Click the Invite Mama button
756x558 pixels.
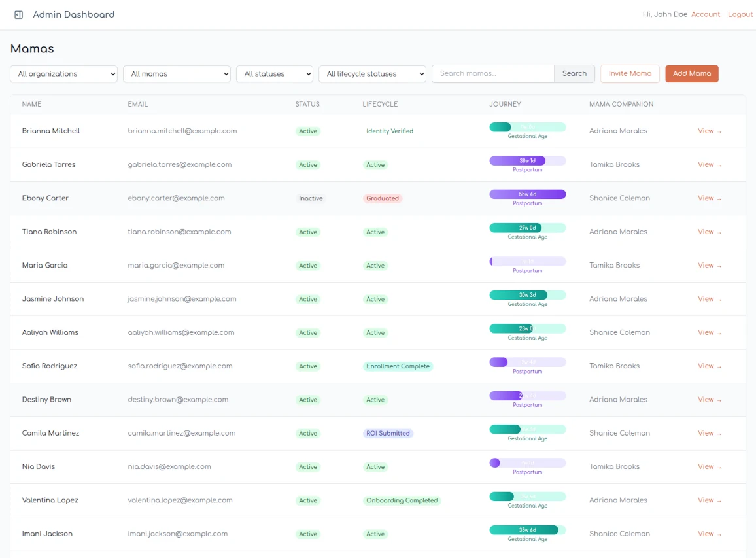pyautogui.click(x=630, y=74)
